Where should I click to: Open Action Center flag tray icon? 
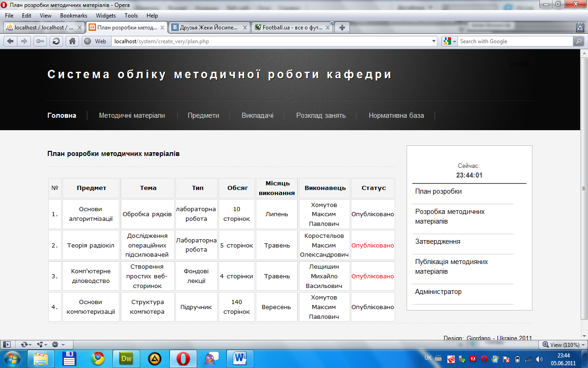pos(506,359)
